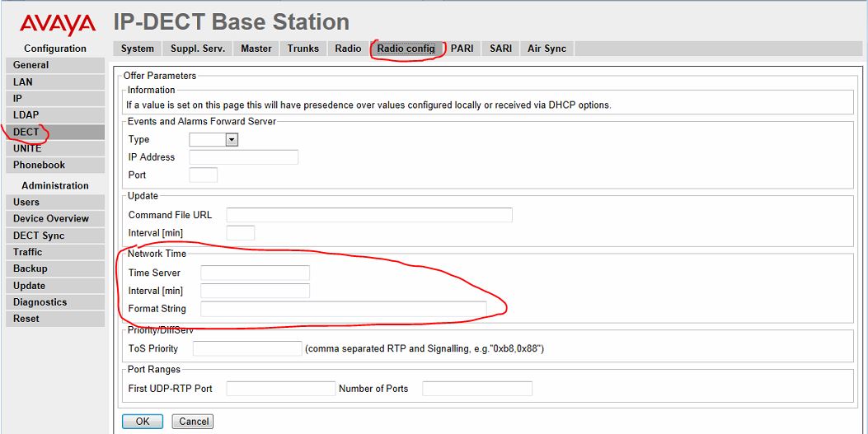Focus the IP Address field
This screenshot has height=434, width=868.
tap(243, 157)
